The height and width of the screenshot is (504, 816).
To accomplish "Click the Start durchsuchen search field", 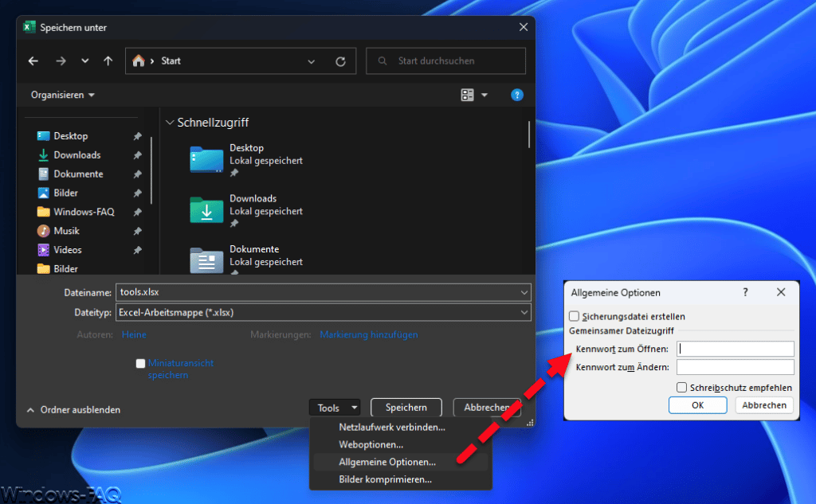I will 446,61.
